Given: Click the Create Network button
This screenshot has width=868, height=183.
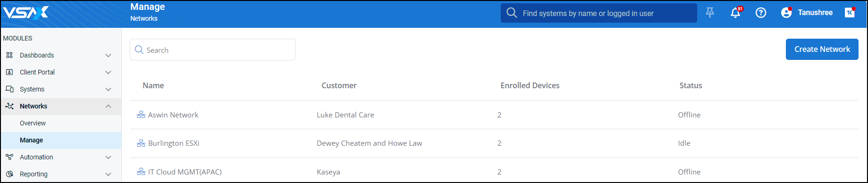Looking at the screenshot, I should (822, 49).
